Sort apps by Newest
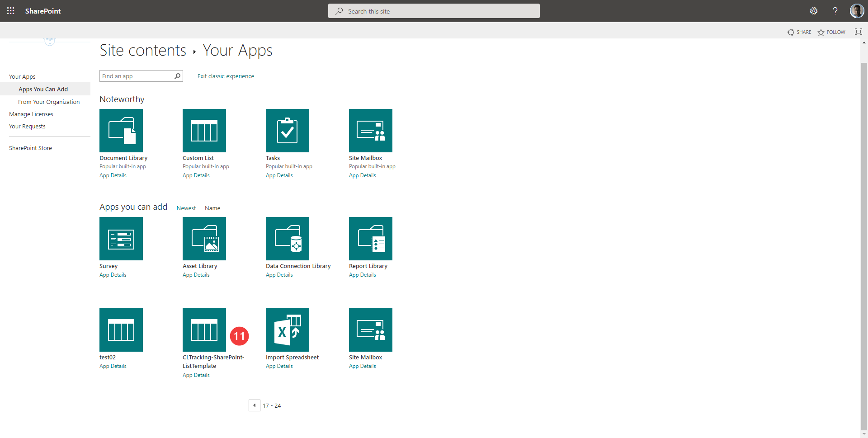This screenshot has height=438, width=868. pos(186,208)
